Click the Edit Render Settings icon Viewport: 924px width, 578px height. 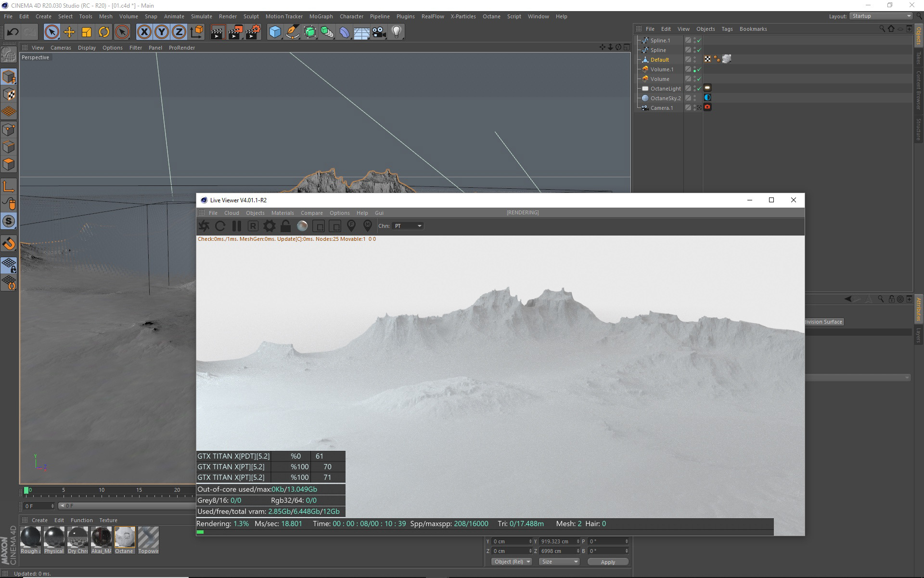click(253, 32)
